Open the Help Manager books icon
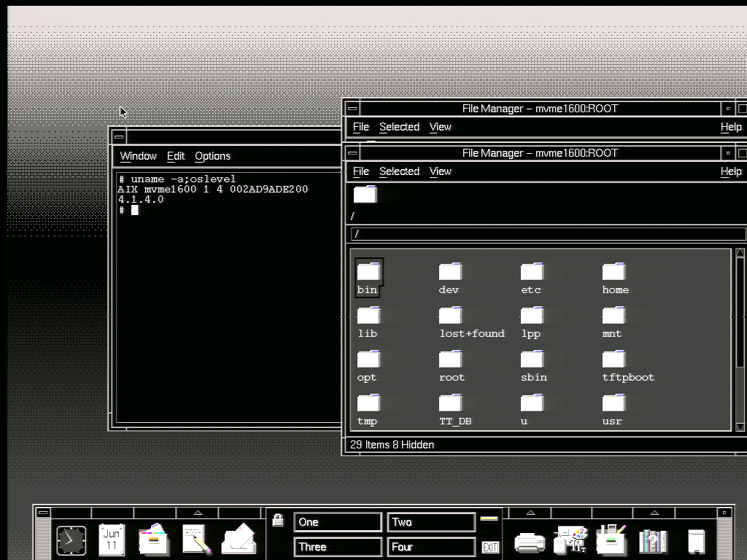Viewport: 747px width, 560px height. click(653, 541)
